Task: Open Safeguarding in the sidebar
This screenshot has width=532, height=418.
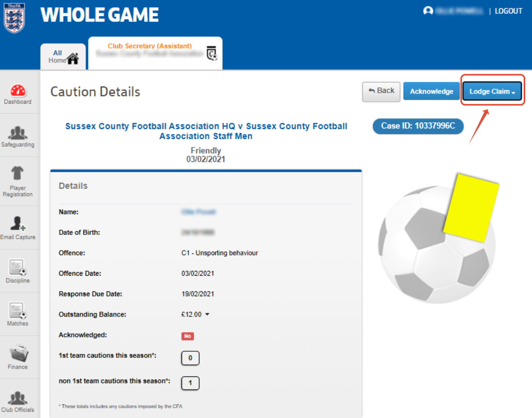Action: (18, 136)
